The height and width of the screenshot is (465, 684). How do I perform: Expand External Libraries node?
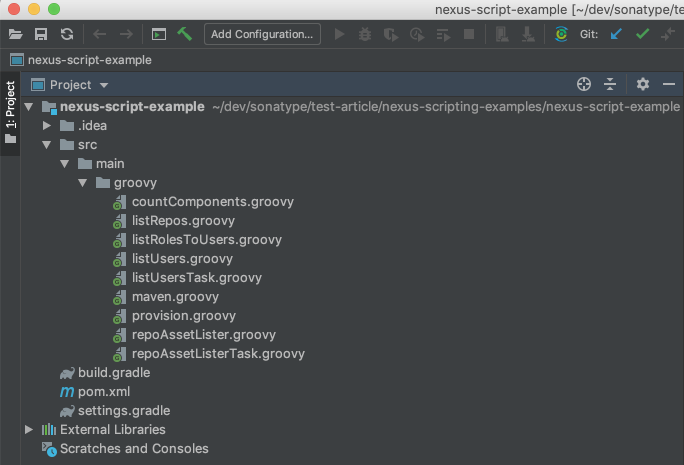(x=29, y=430)
